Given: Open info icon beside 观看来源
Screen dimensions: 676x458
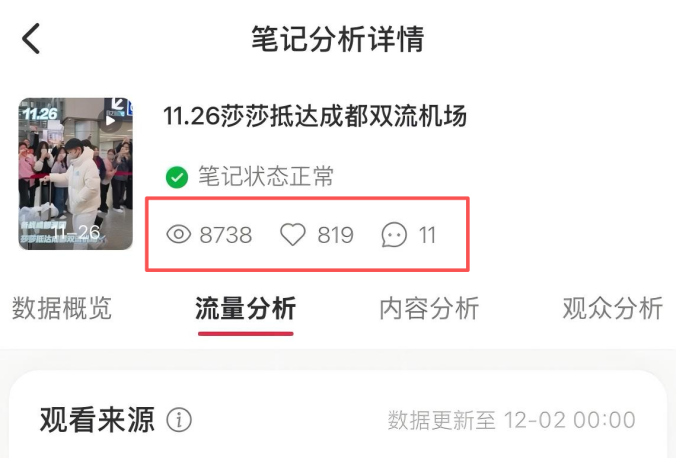Looking at the screenshot, I should pos(179,420).
